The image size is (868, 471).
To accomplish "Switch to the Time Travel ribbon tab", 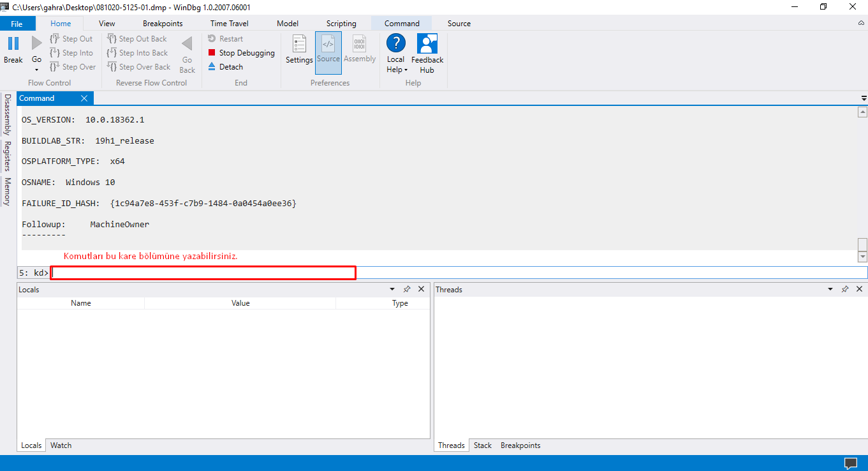I will click(x=230, y=24).
